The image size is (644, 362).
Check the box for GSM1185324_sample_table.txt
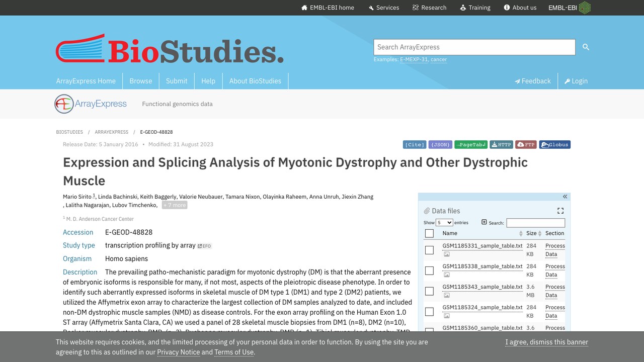429,312
